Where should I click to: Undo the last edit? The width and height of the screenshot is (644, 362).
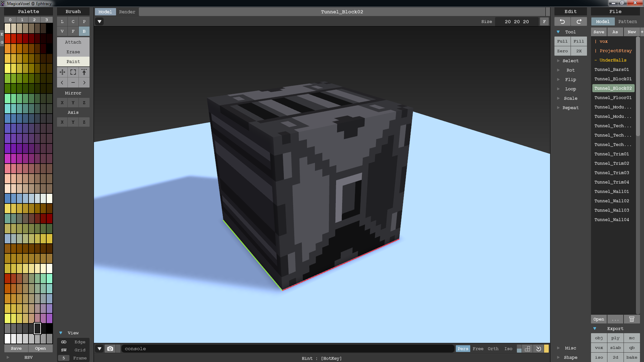pyautogui.click(x=562, y=21)
